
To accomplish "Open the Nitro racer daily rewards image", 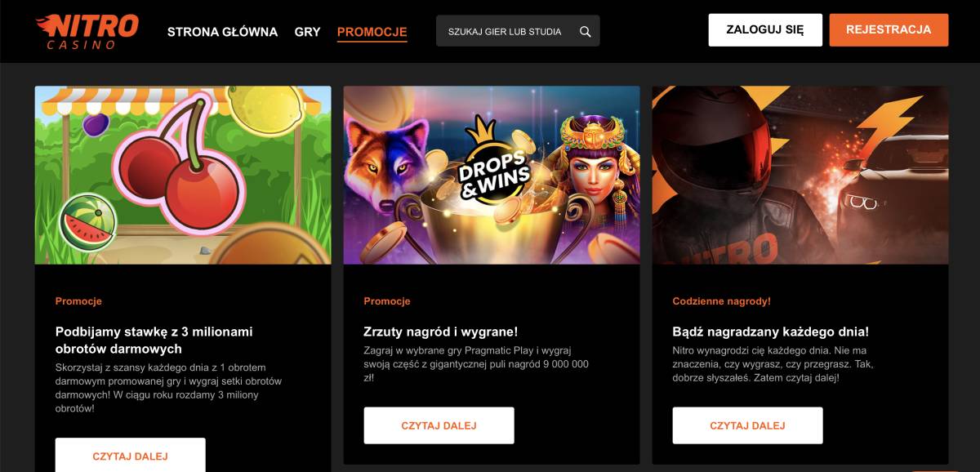I will click(800, 175).
